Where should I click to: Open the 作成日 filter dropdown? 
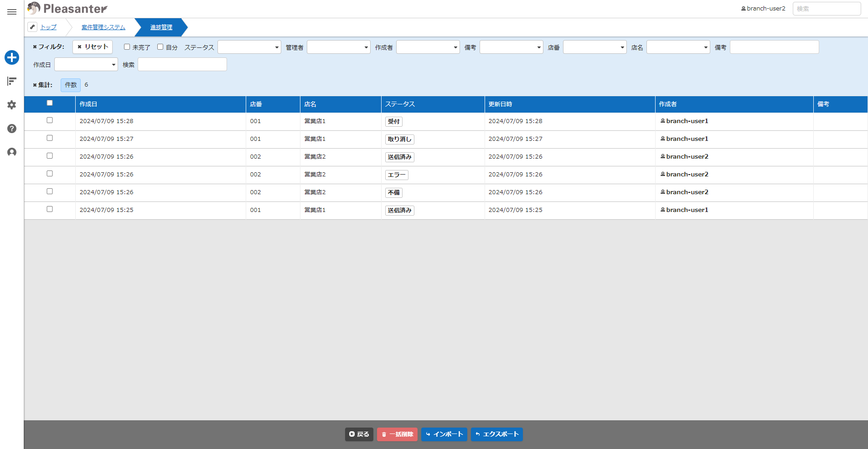[86, 64]
